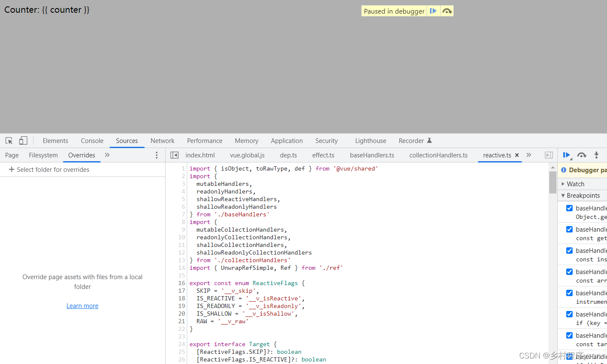Switch to the effect.ts file tab
Image resolution: width=607 pixels, height=364 pixels.
(323, 155)
